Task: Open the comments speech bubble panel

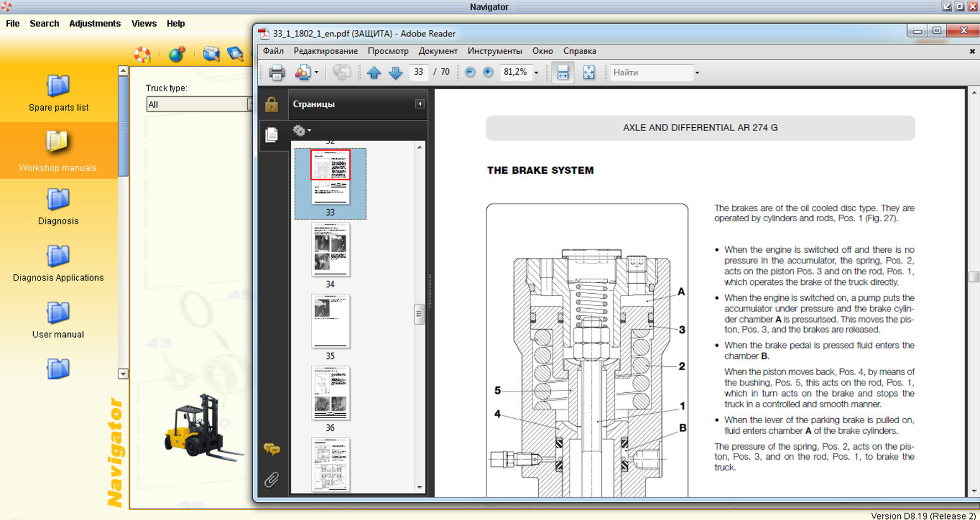Action: coord(272,449)
